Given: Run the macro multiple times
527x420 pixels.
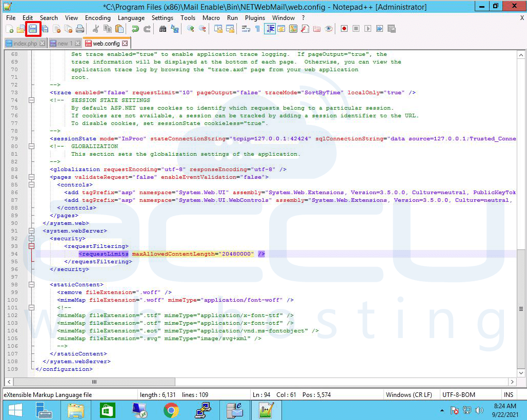Looking at the screenshot, I should pyautogui.click(x=379, y=29).
